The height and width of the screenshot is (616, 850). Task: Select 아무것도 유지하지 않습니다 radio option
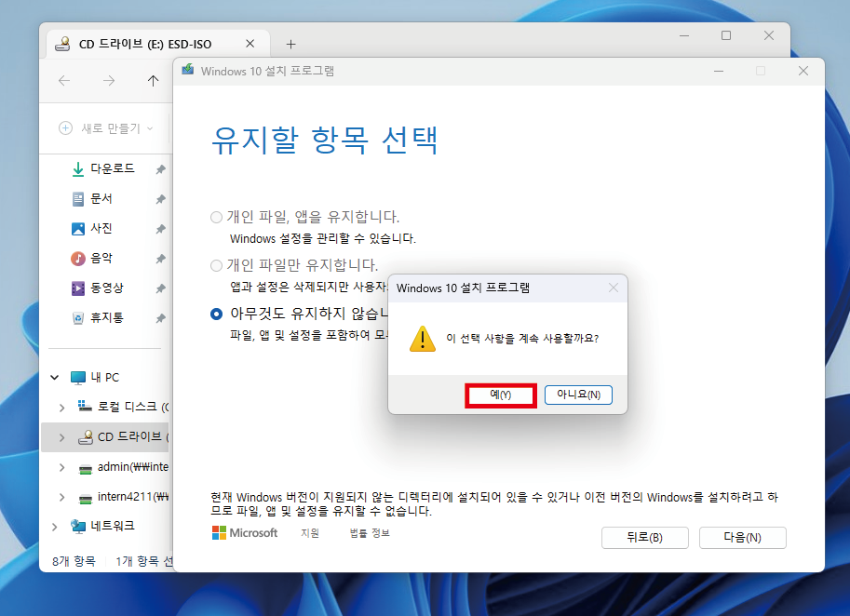216,314
